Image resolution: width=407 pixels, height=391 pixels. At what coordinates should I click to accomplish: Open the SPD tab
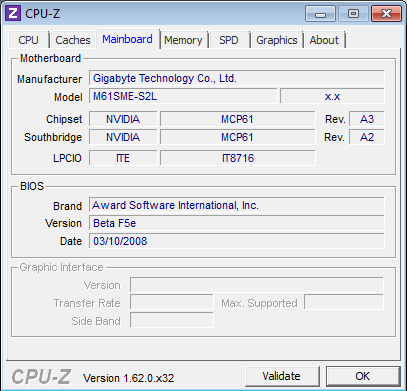(229, 40)
